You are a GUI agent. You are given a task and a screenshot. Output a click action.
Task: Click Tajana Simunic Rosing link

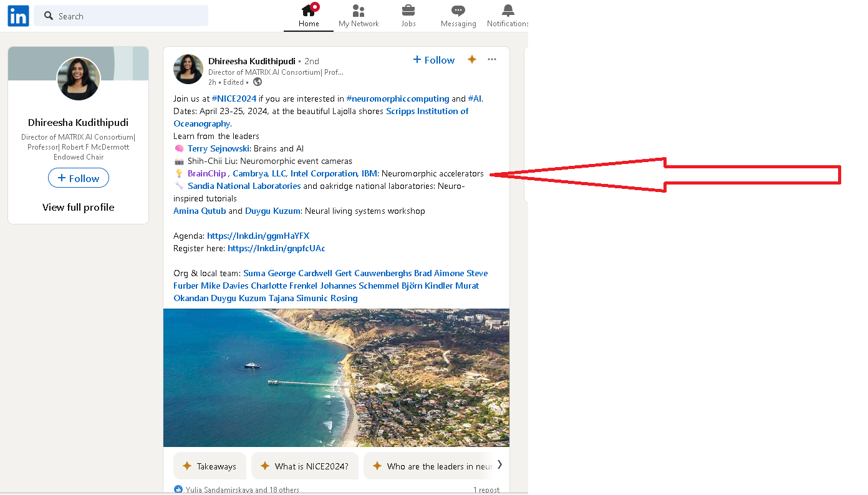313,298
